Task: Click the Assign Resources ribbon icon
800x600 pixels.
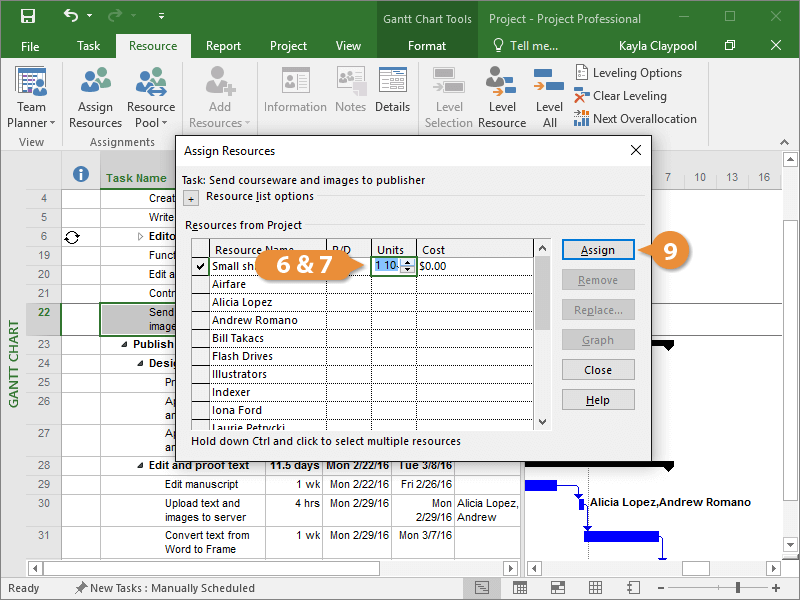Action: [95, 98]
